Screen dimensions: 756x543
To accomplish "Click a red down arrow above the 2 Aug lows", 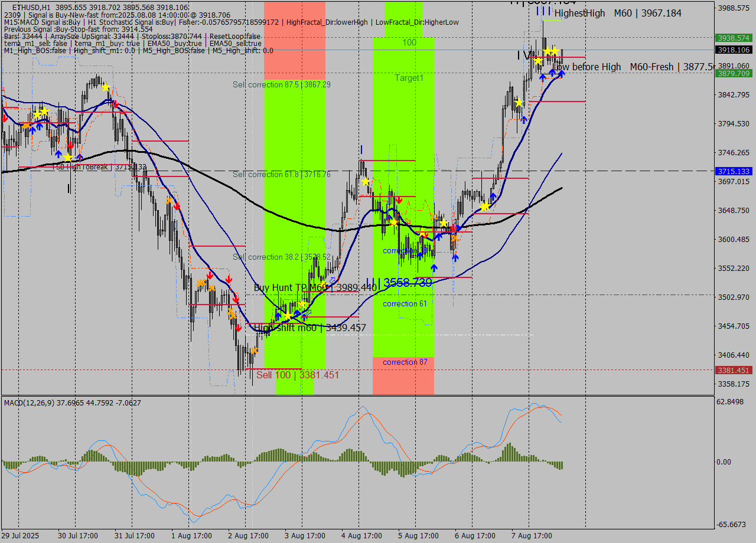I will point(239,328).
